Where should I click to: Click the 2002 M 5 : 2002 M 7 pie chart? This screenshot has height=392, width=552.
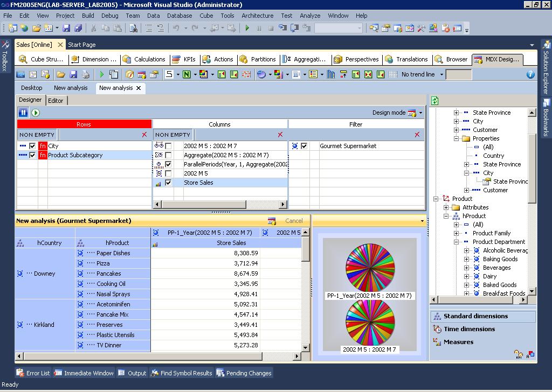point(370,323)
